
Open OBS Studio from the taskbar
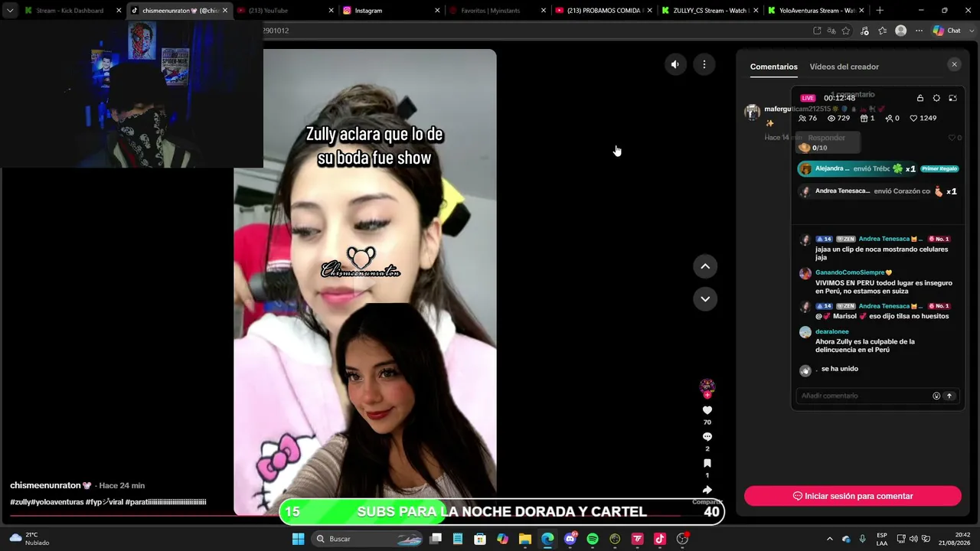tap(682, 539)
